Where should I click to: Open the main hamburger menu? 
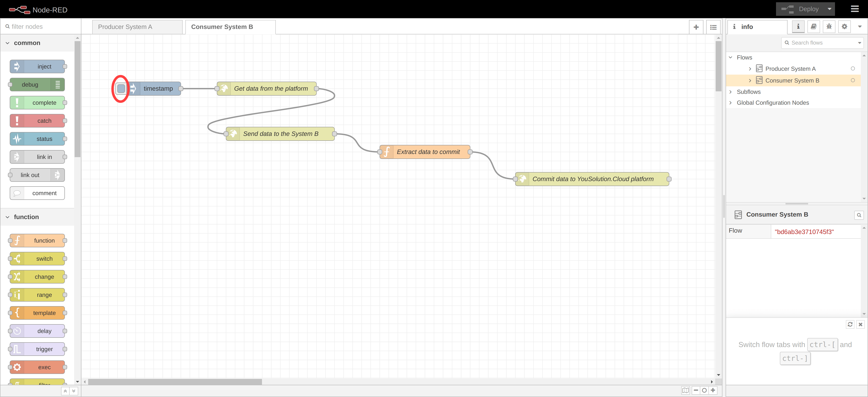854,9
